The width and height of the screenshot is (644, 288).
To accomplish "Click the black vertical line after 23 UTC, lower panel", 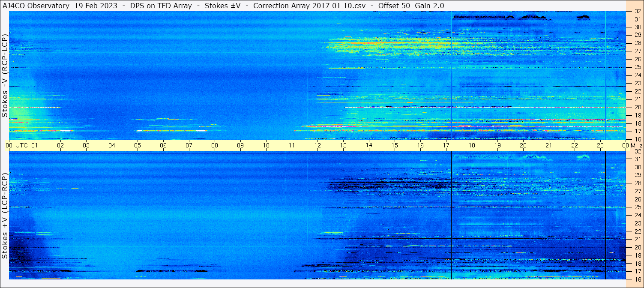I will pyautogui.click(x=605, y=215).
